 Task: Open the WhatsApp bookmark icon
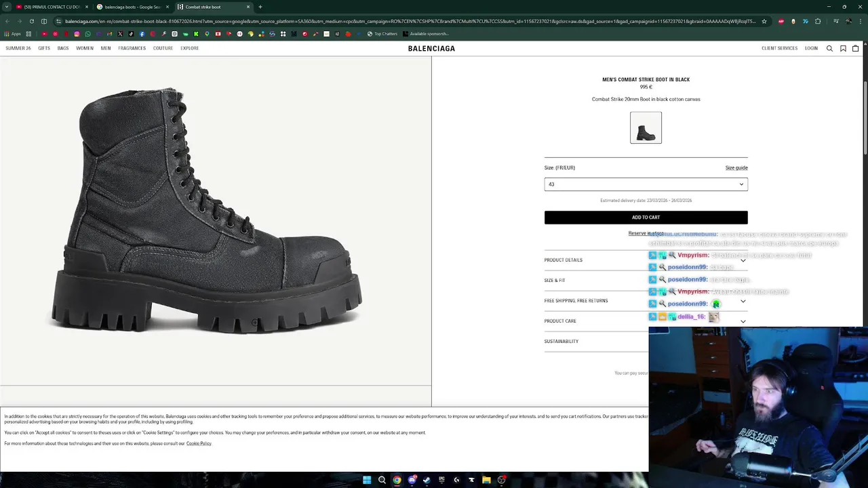[x=87, y=34]
